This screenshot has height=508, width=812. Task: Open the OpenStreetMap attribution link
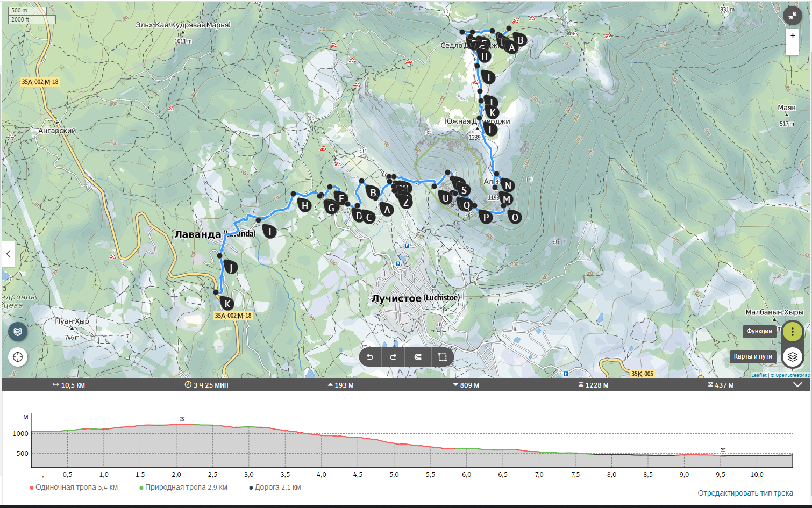click(x=792, y=375)
